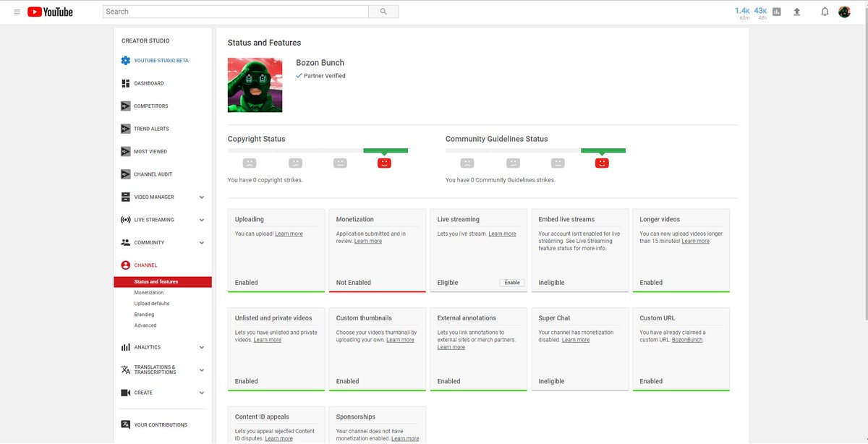The image size is (868, 444).
Task: Click into the Search field
Action: (x=236, y=12)
